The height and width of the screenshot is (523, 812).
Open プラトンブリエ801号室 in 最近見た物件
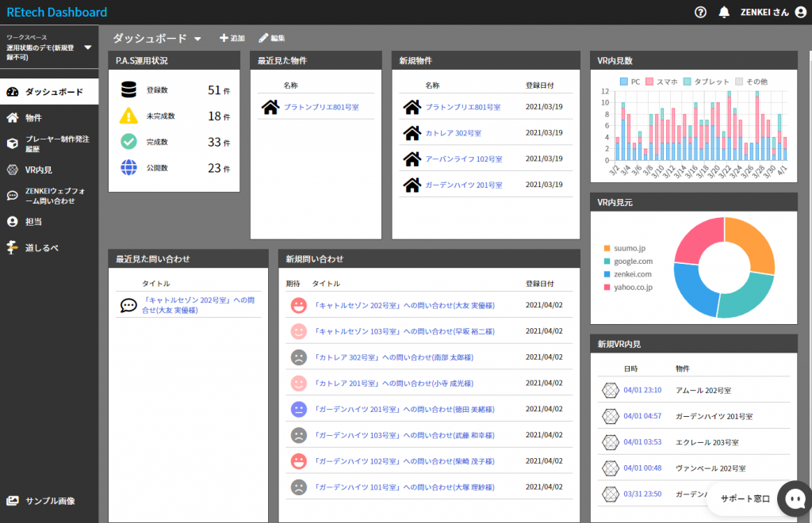[321, 107]
